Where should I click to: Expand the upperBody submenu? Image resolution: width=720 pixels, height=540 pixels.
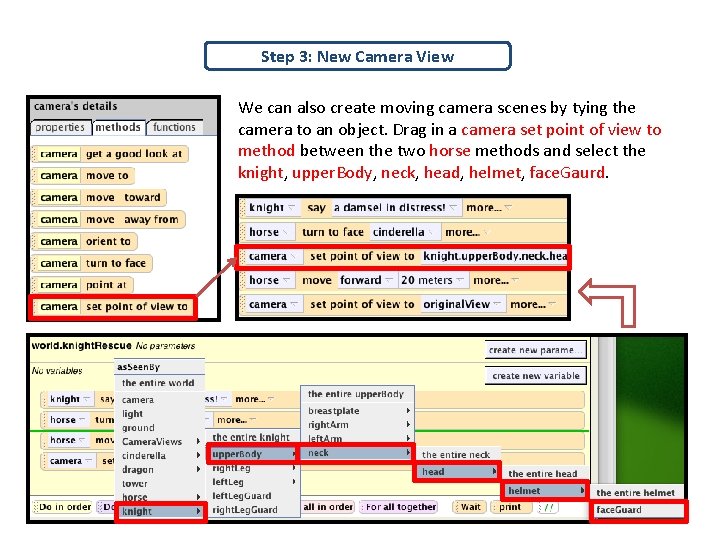tap(253, 454)
